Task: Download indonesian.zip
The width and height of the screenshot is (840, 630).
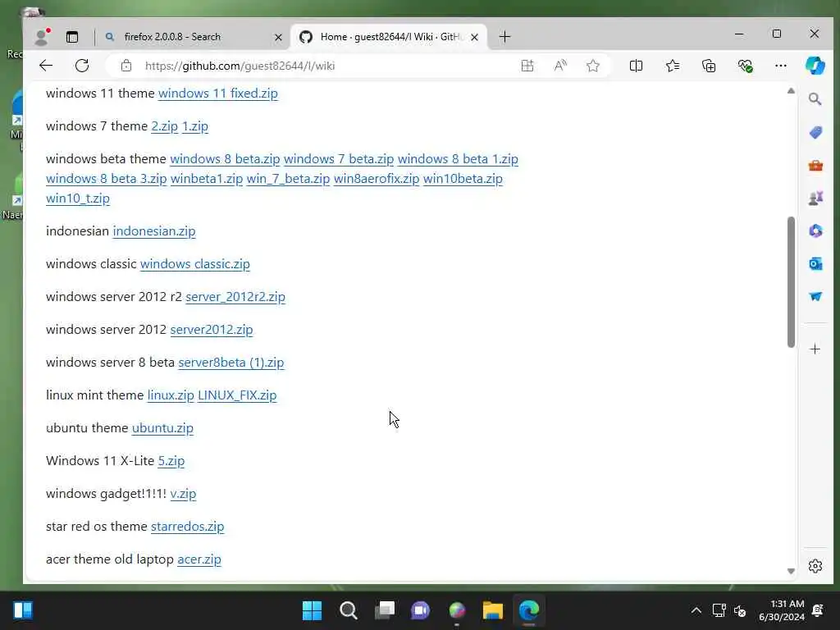Action: tap(154, 231)
